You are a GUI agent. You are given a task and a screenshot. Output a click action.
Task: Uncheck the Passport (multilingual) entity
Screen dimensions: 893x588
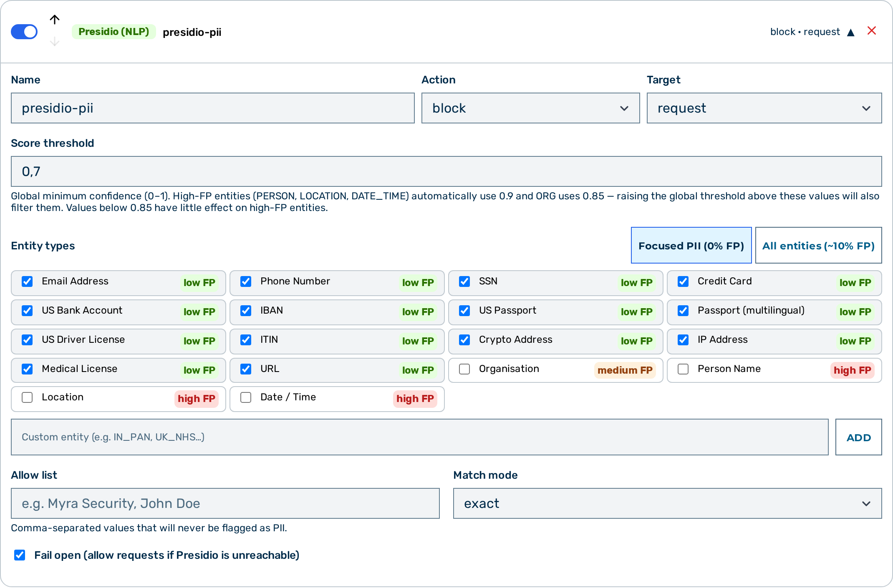tap(683, 311)
